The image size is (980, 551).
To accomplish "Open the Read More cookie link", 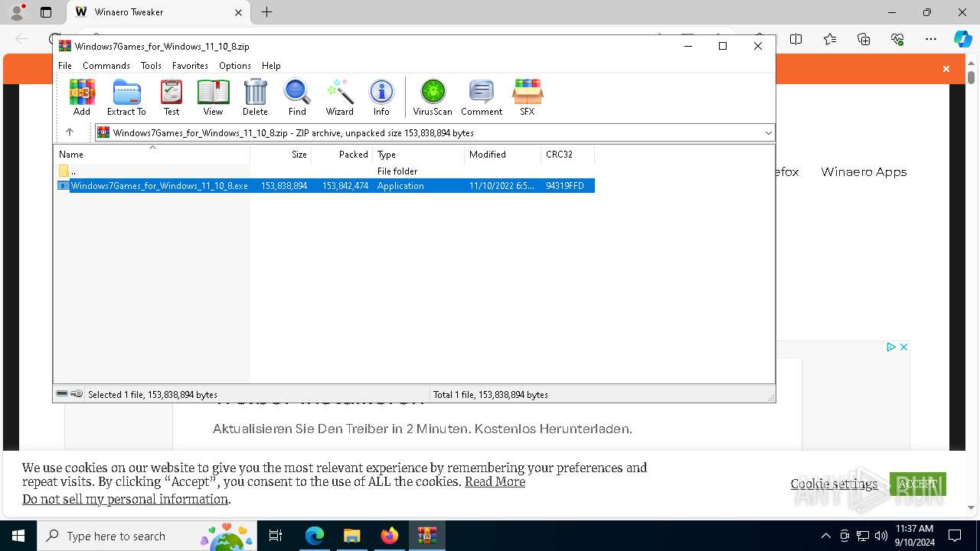I will [x=495, y=481].
